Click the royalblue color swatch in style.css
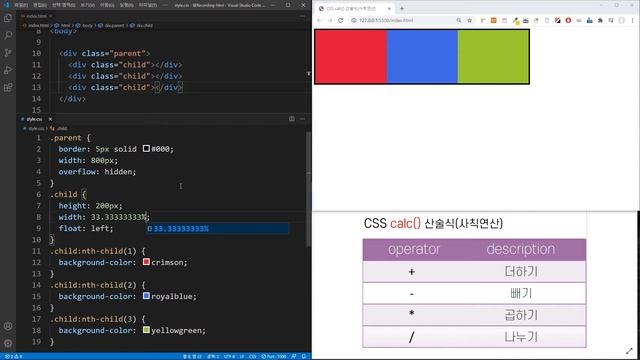 (146, 296)
